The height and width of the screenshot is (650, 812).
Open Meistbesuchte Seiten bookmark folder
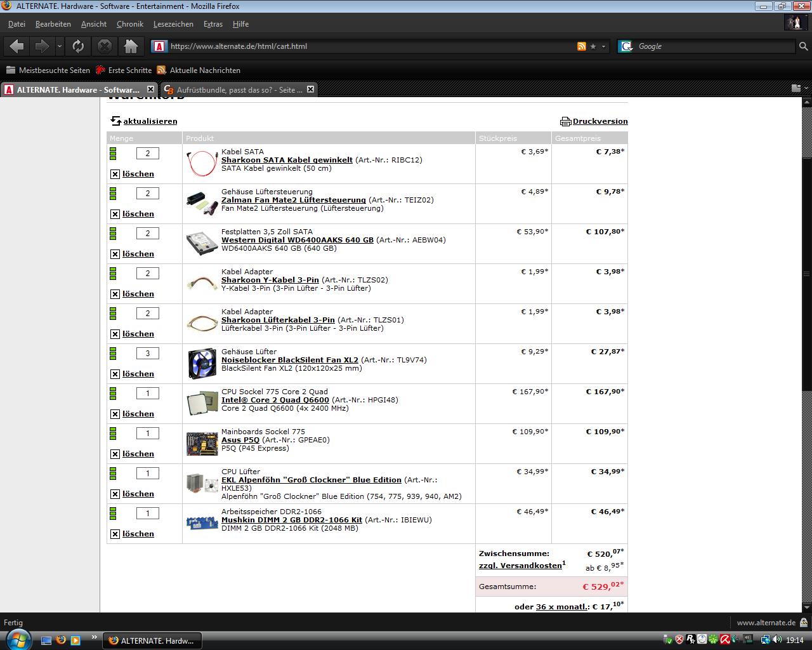click(48, 70)
